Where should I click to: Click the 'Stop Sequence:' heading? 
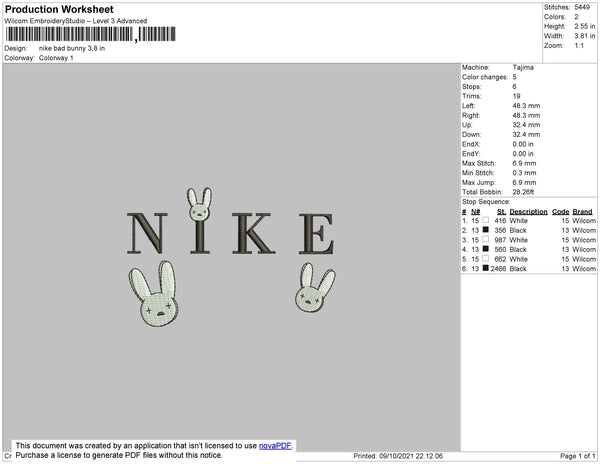(x=486, y=202)
